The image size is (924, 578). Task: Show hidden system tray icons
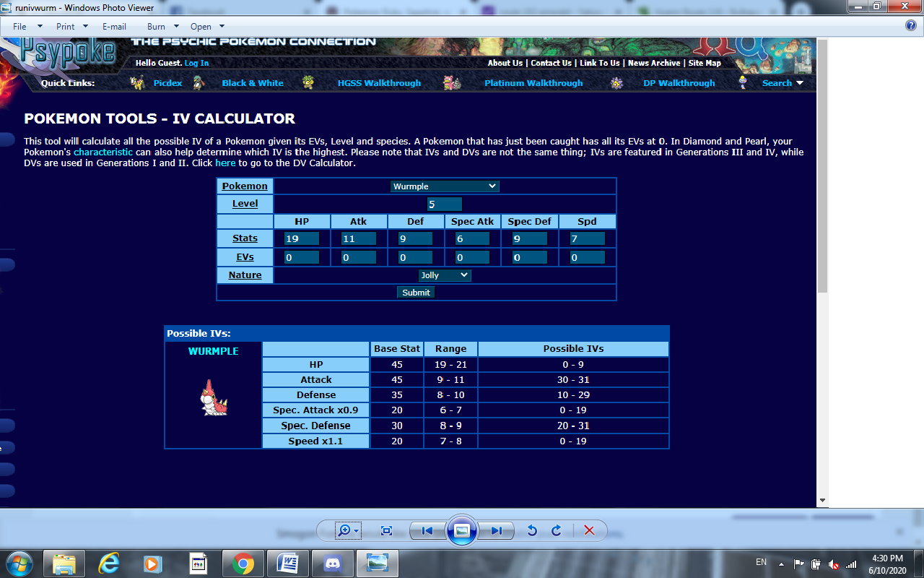coord(781,564)
